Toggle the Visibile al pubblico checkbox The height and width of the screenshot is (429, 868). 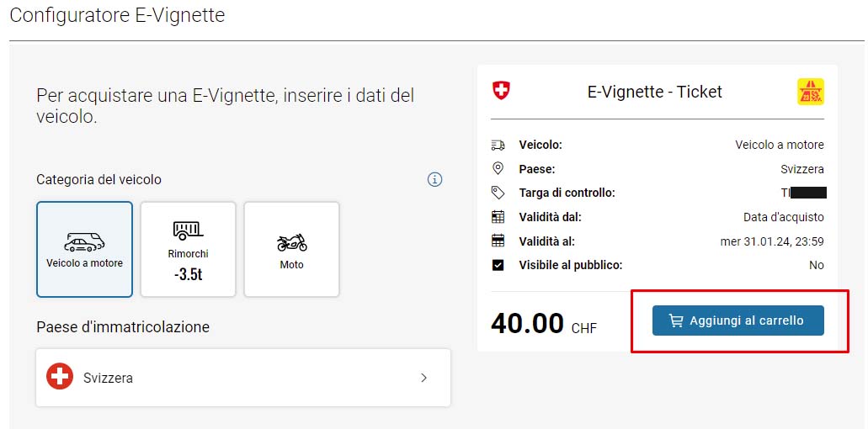(x=498, y=265)
